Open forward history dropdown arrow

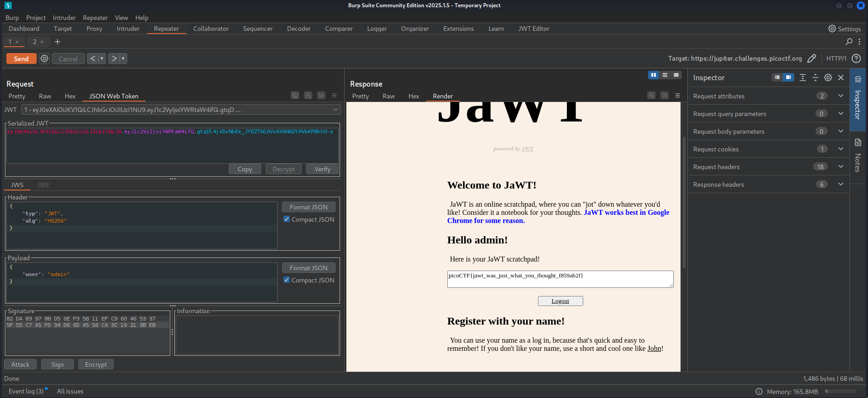click(123, 58)
